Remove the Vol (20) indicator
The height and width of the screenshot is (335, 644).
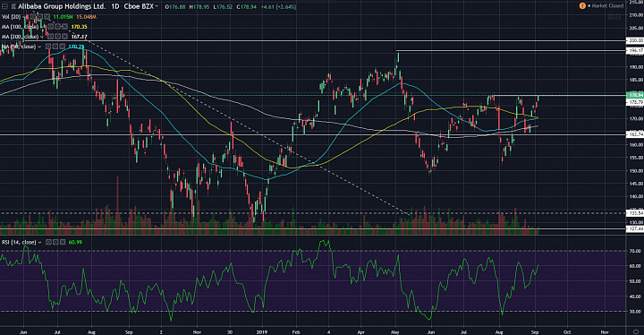coord(47,17)
